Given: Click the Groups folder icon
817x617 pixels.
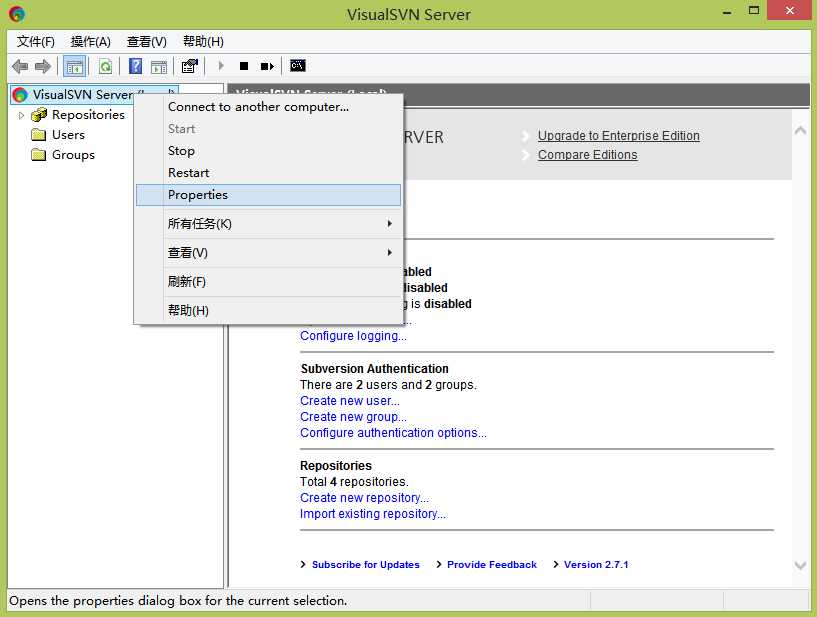Looking at the screenshot, I should pyautogui.click(x=39, y=155).
